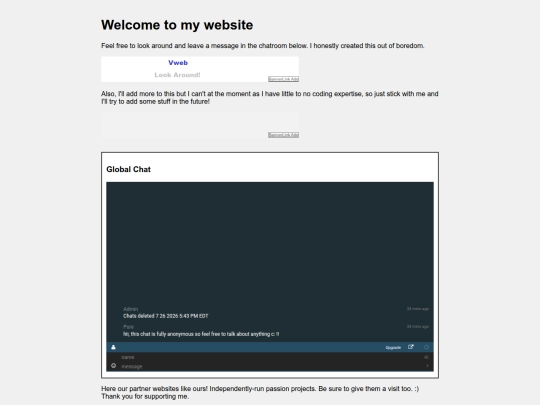Focus the message input field
This screenshot has height=405, width=540.
pyautogui.click(x=270, y=366)
